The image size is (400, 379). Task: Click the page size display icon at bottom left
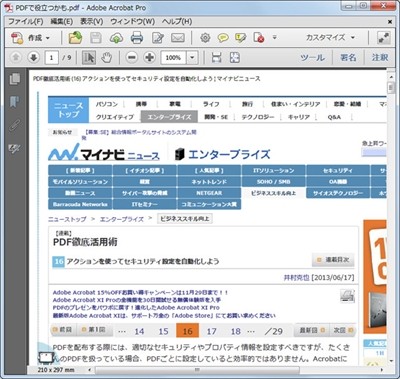46,358
